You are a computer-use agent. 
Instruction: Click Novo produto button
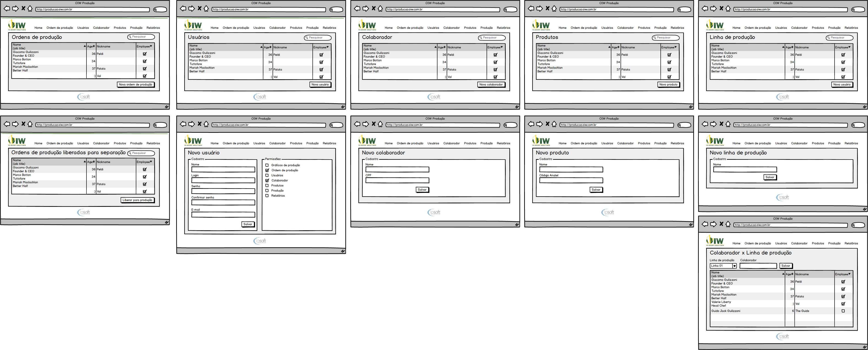click(669, 85)
